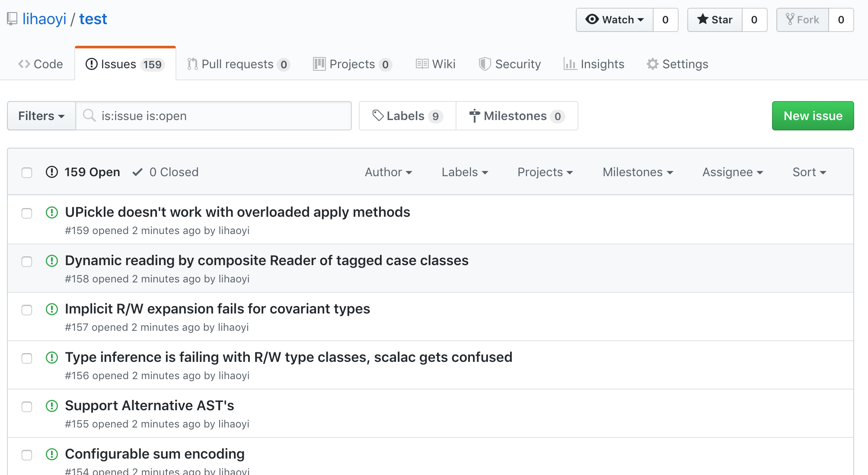
Task: Select checkbox for Implicit R/W expansion issue
Action: point(27,310)
